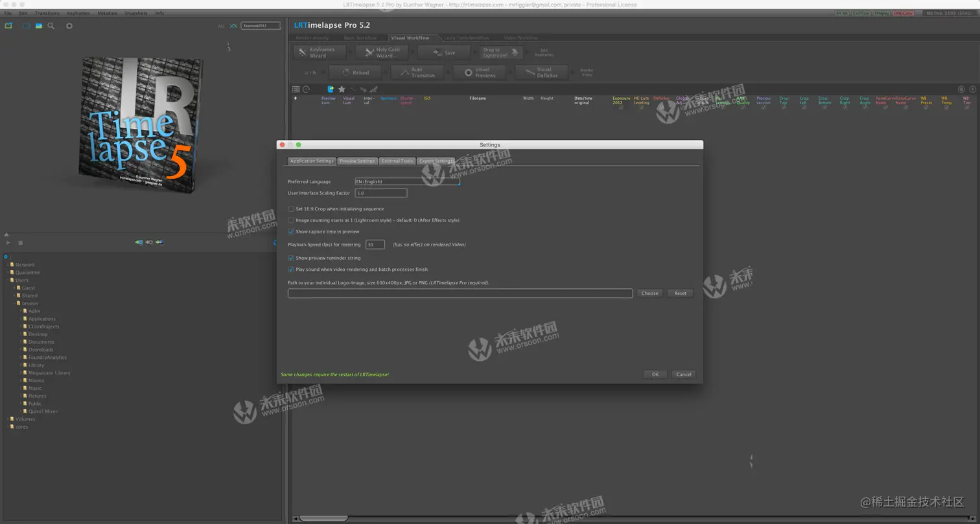Screen dimensions: 980x524
Task: Click the magnifier zoom icon above the preview
Action: click(x=51, y=26)
